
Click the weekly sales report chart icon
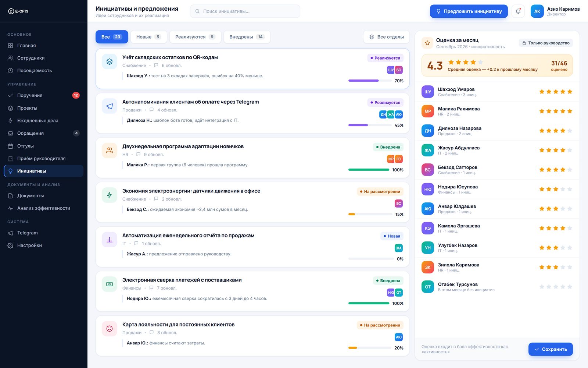(110, 240)
